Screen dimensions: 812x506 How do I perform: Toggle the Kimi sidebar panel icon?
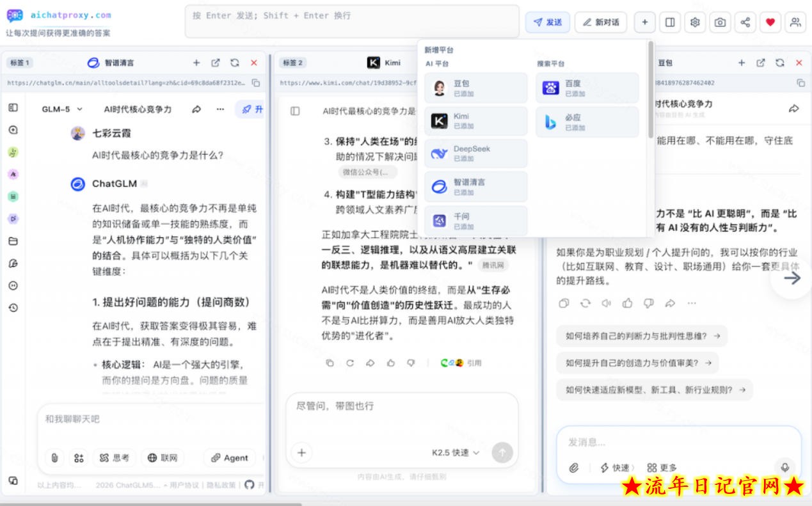295,111
